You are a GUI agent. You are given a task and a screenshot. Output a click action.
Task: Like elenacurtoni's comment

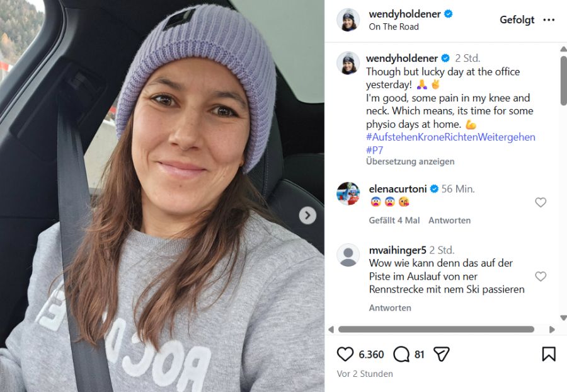coord(541,202)
